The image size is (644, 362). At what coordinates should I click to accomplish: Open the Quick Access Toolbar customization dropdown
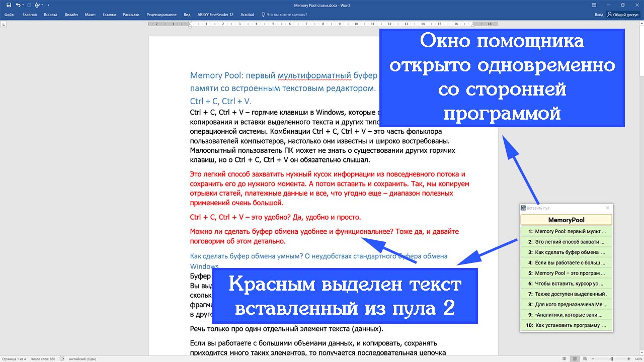point(49,5)
